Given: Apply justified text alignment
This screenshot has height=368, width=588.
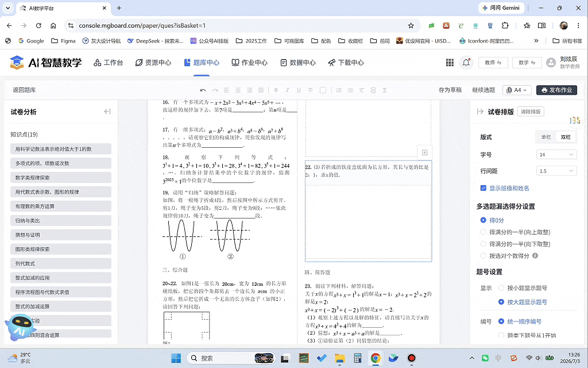Looking at the screenshot, I should pos(261,90).
